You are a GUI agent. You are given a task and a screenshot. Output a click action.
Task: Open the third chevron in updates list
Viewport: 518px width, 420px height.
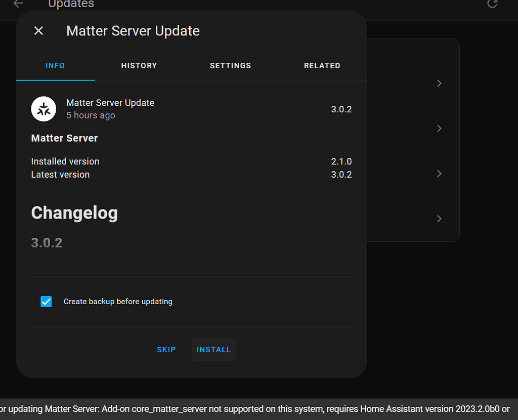pos(439,174)
